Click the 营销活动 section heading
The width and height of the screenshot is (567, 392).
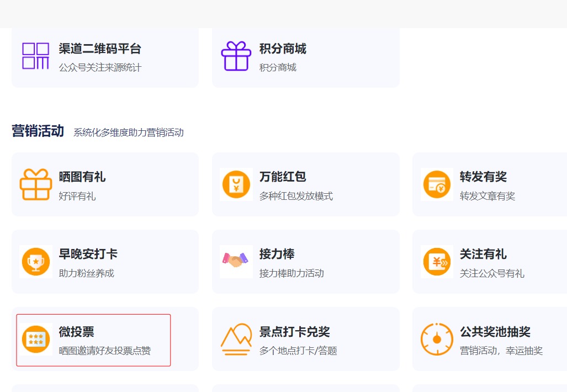click(x=38, y=131)
